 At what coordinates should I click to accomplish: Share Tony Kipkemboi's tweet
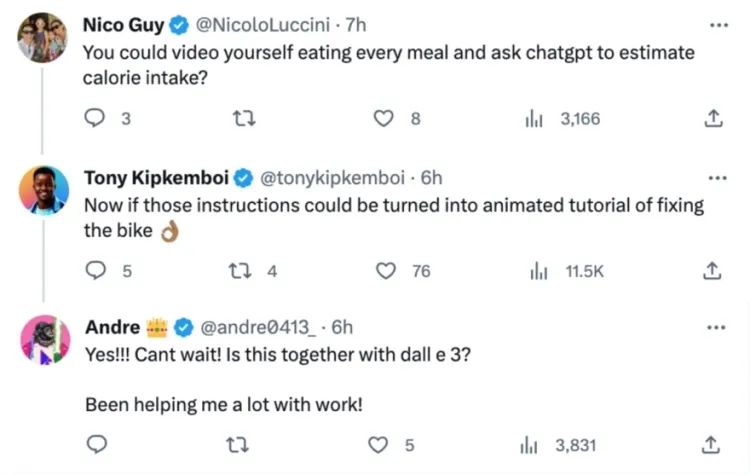(x=713, y=270)
